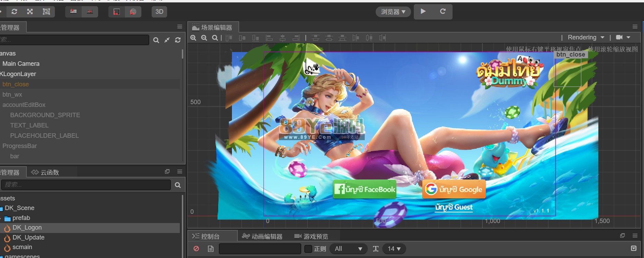
Task: Run the preview play button
Action: click(x=423, y=11)
